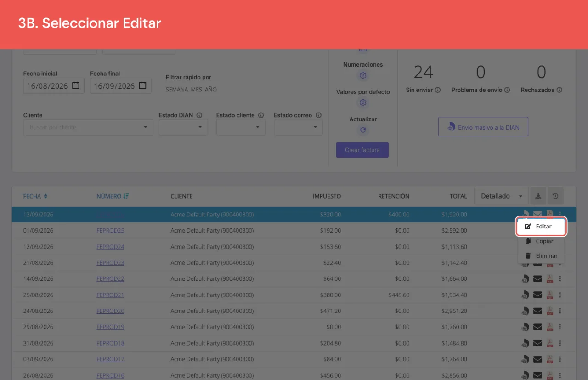588x380 pixels.
Task: Send invoice FEPROD22 to DIAN icon
Action: tap(526, 279)
